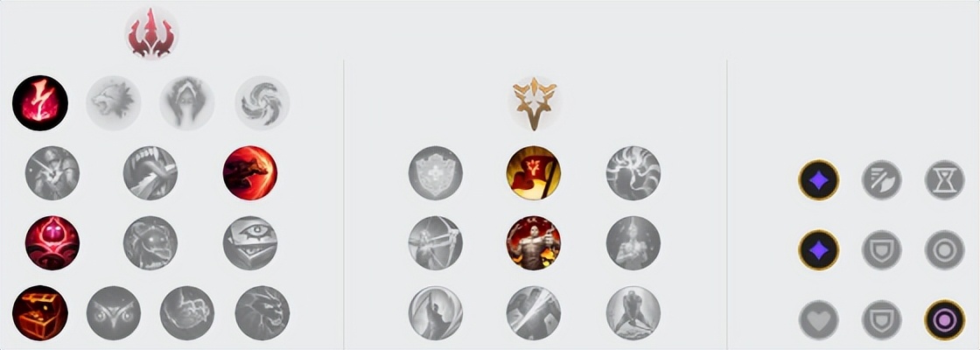Choose the Taste of Blood fanged-mouth rune

pos(150,173)
